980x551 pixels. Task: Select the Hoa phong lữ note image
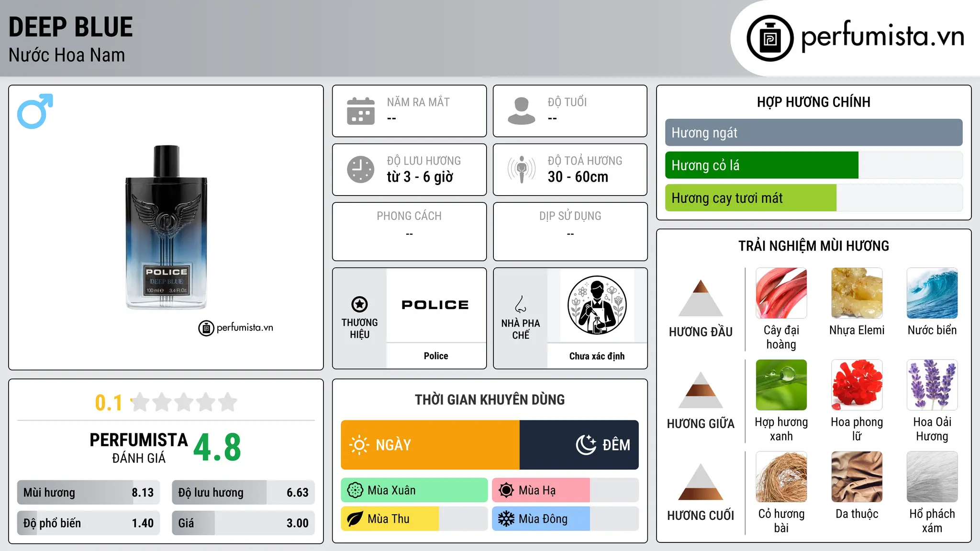click(x=857, y=385)
